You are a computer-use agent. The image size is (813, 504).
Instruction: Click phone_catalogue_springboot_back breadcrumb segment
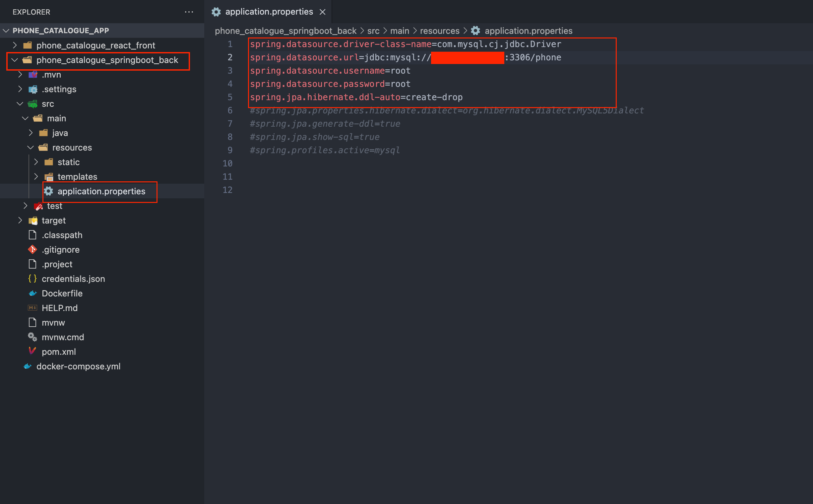tap(285, 31)
